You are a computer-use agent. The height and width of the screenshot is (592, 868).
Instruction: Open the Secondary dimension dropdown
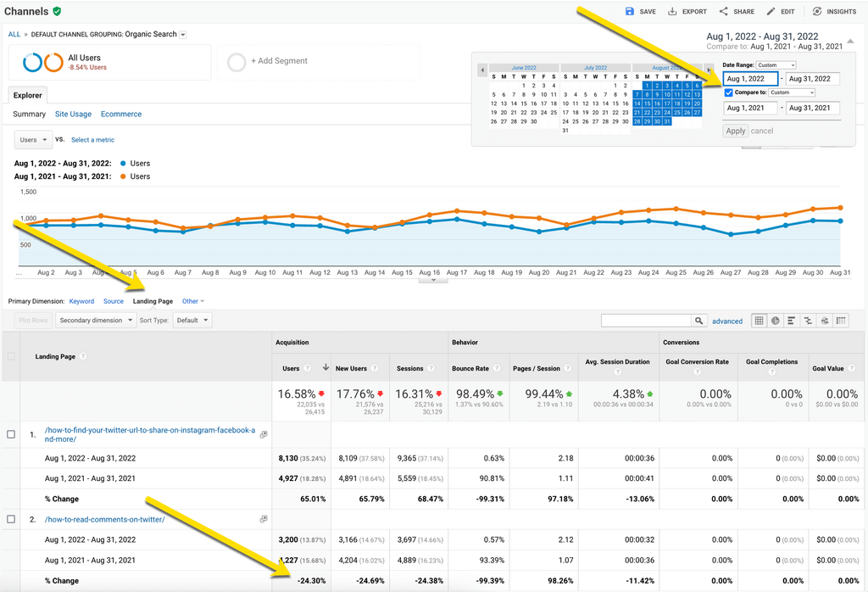tap(96, 321)
